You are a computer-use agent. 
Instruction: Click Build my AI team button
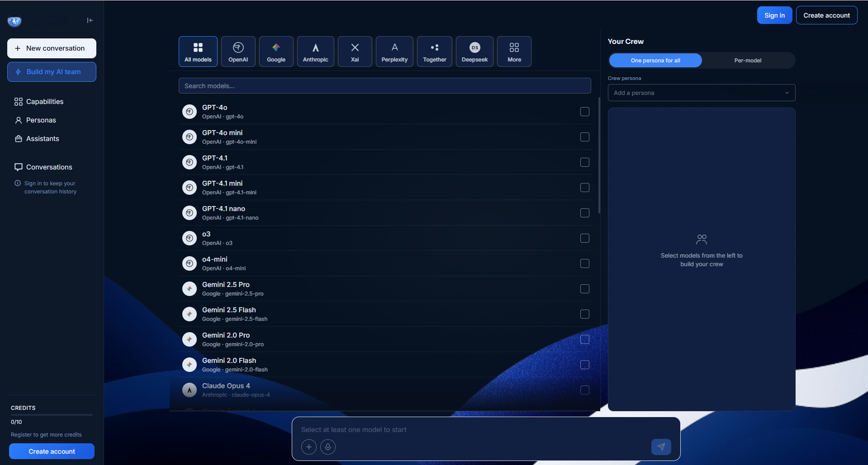click(x=52, y=72)
